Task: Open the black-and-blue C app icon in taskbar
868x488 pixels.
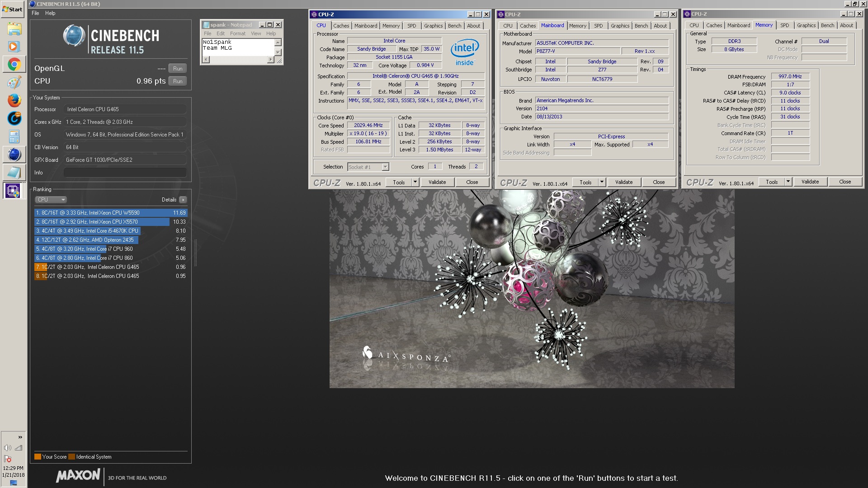Action: coord(14,118)
